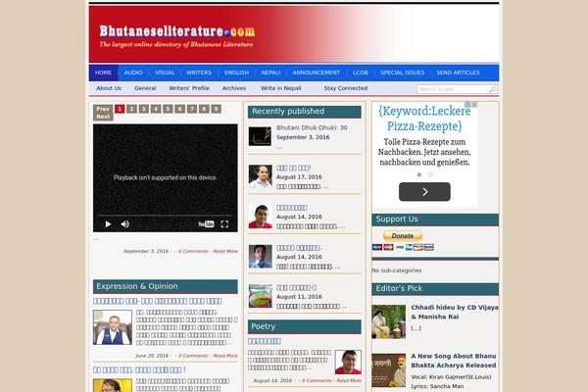588x392 pixels.
Task: Open 0 Comments on August 14 poem
Action: click(317, 380)
